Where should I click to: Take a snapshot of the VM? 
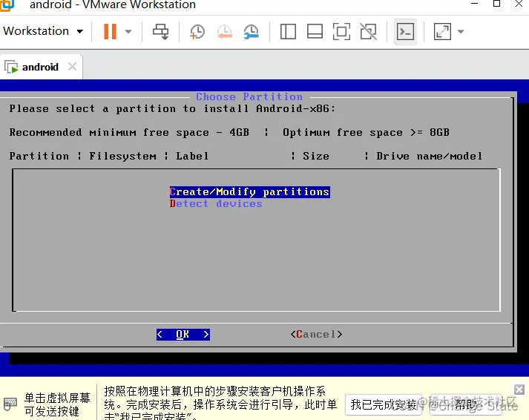tap(197, 32)
